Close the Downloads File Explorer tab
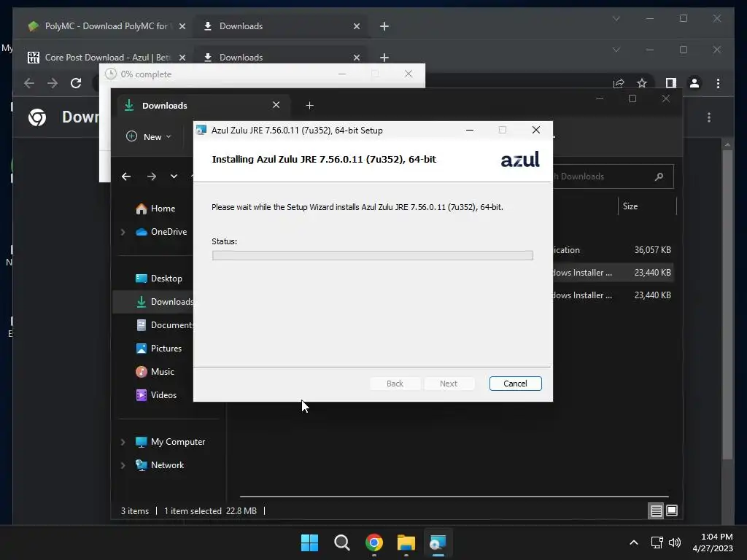The image size is (747, 560). coord(276,105)
